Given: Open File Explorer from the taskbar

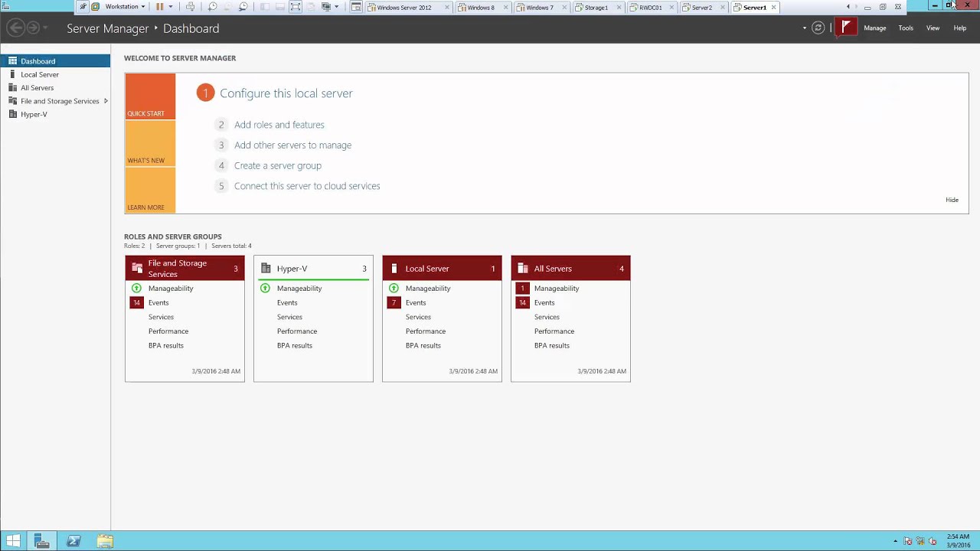Looking at the screenshot, I should 105,541.
